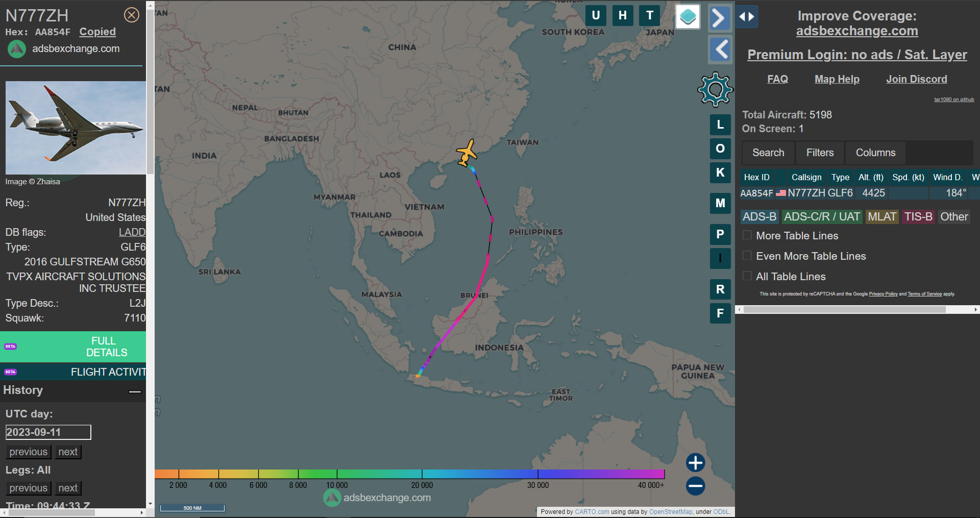980x518 pixels.
Task: Click the T map toggle button
Action: 650,15
